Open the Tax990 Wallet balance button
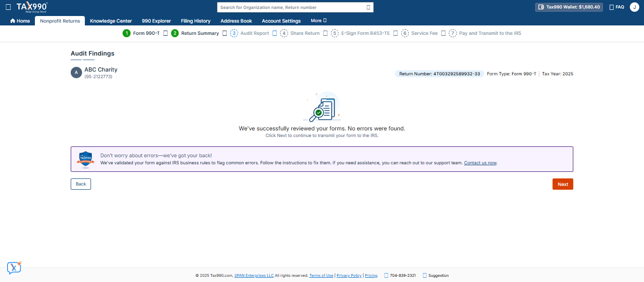Viewport: 644px width, 282px height. click(569, 7)
